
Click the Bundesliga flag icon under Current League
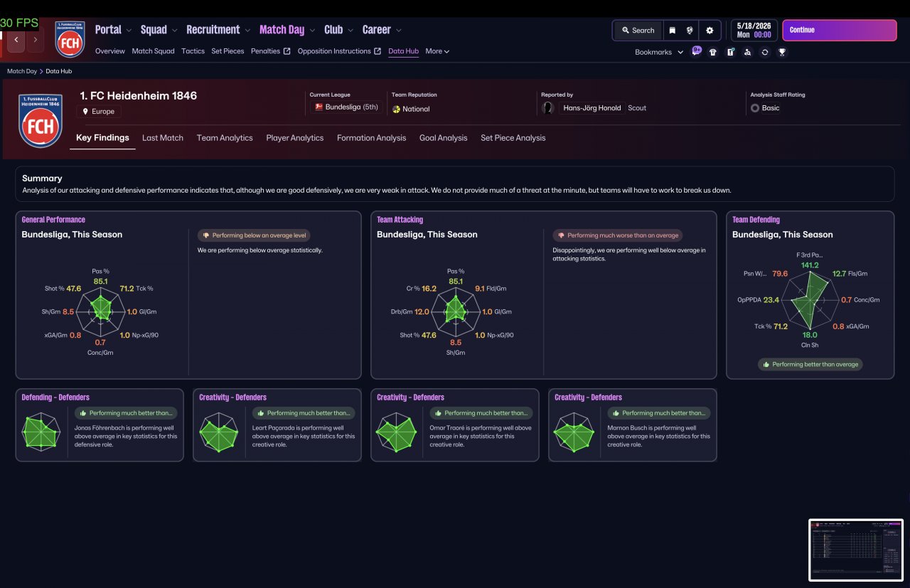[319, 107]
